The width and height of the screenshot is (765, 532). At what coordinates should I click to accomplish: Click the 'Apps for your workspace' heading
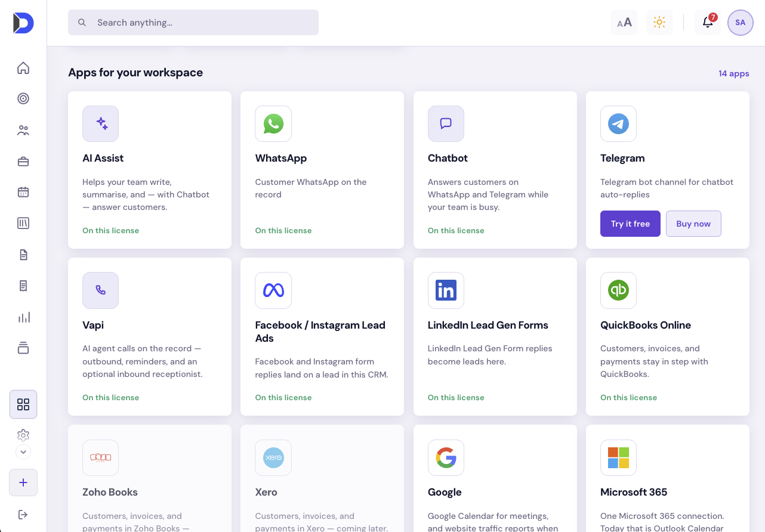[135, 73]
